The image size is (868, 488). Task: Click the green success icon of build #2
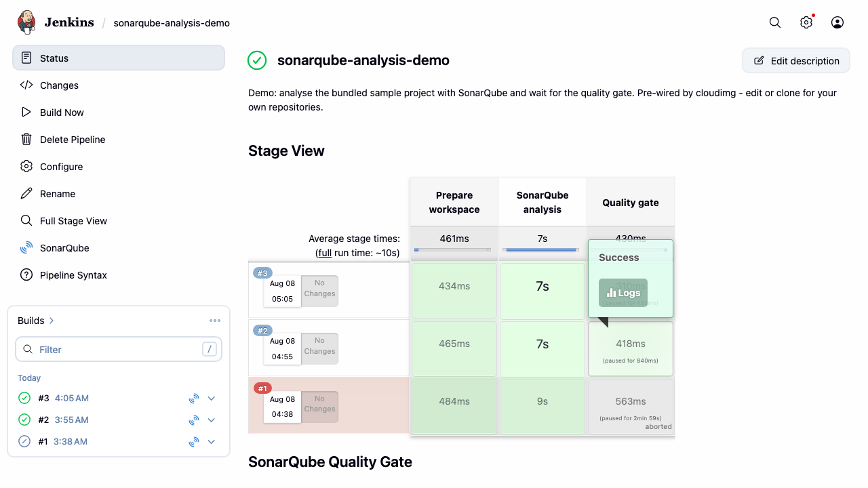24,420
